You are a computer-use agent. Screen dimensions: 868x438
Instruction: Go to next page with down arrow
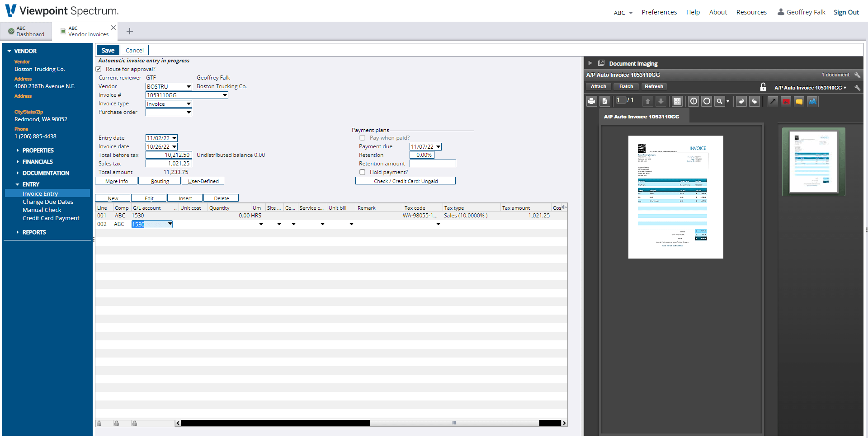coord(661,101)
